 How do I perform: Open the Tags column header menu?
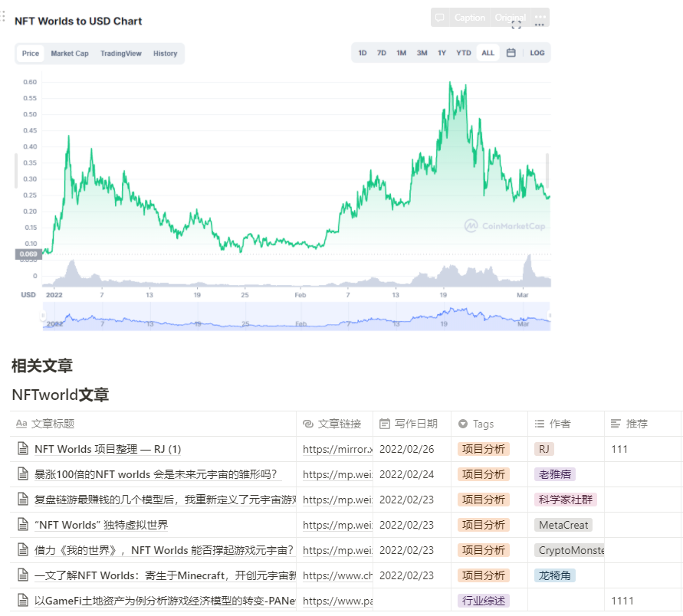click(x=489, y=424)
